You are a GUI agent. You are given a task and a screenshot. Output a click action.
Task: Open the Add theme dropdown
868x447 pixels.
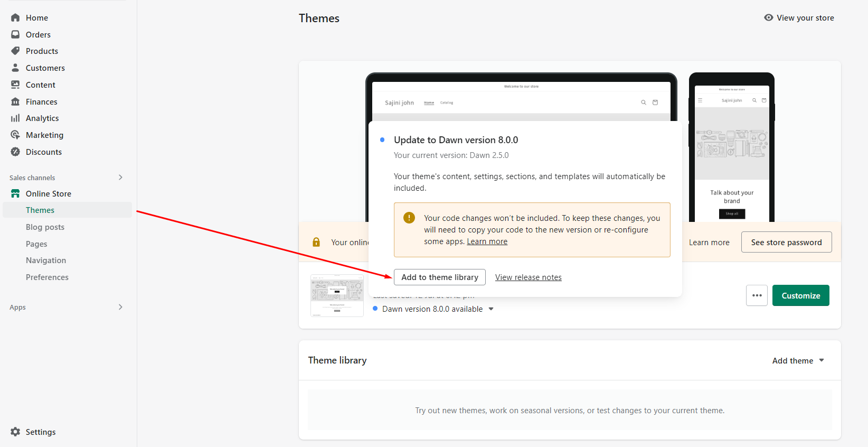click(x=798, y=360)
